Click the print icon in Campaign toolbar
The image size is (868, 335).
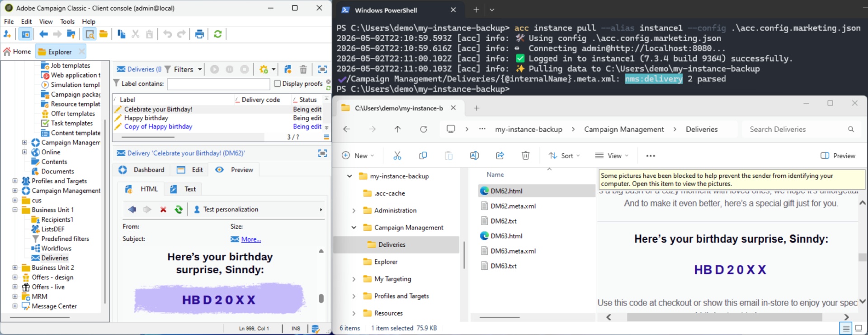[199, 34]
